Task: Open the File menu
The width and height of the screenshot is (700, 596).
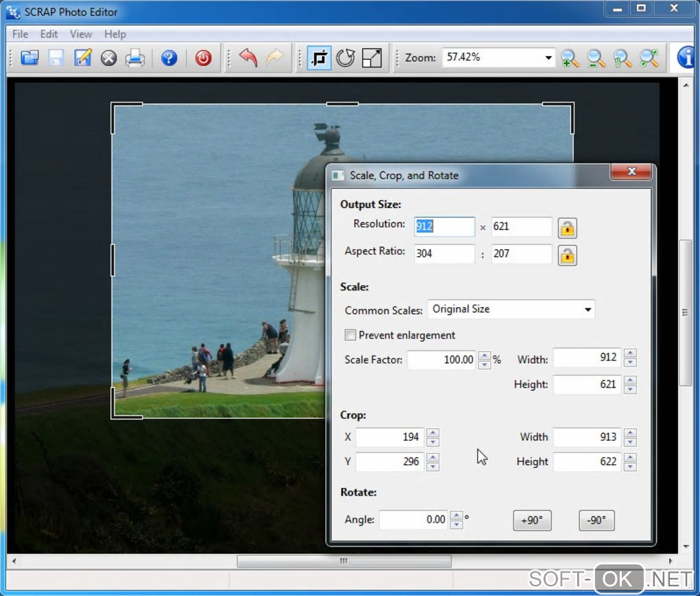Action: tap(20, 34)
